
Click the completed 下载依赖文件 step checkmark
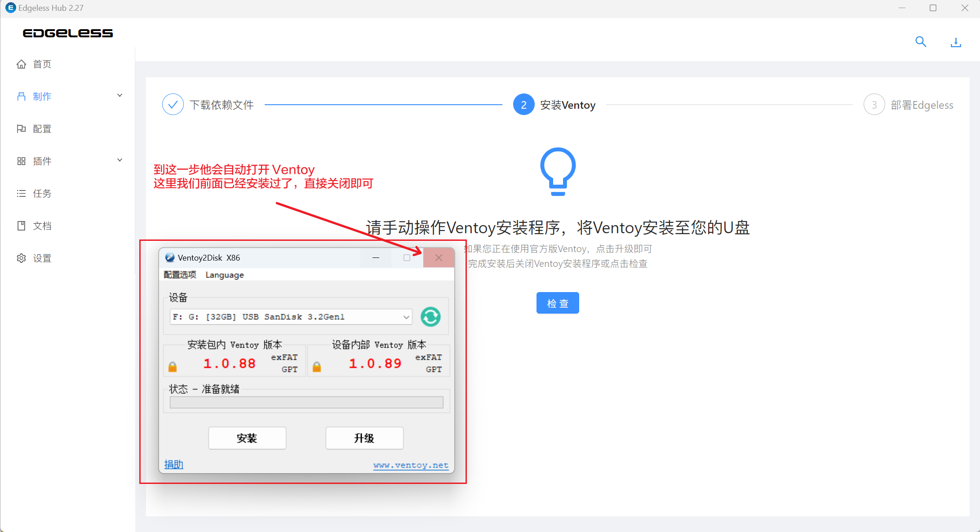coord(173,105)
